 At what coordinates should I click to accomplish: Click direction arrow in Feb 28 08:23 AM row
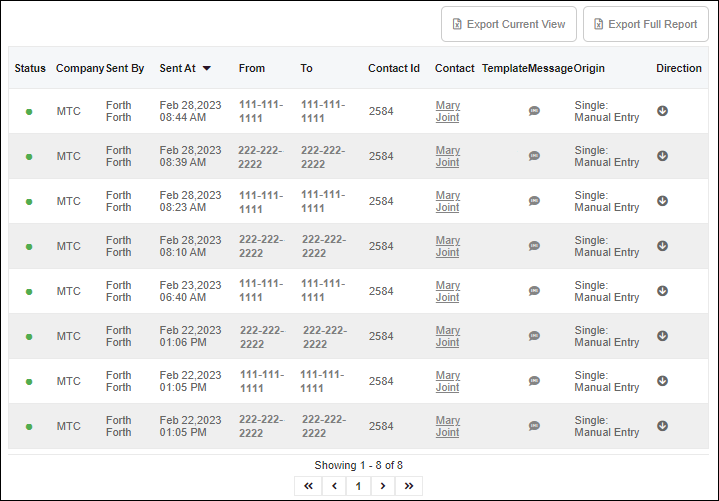(662, 201)
